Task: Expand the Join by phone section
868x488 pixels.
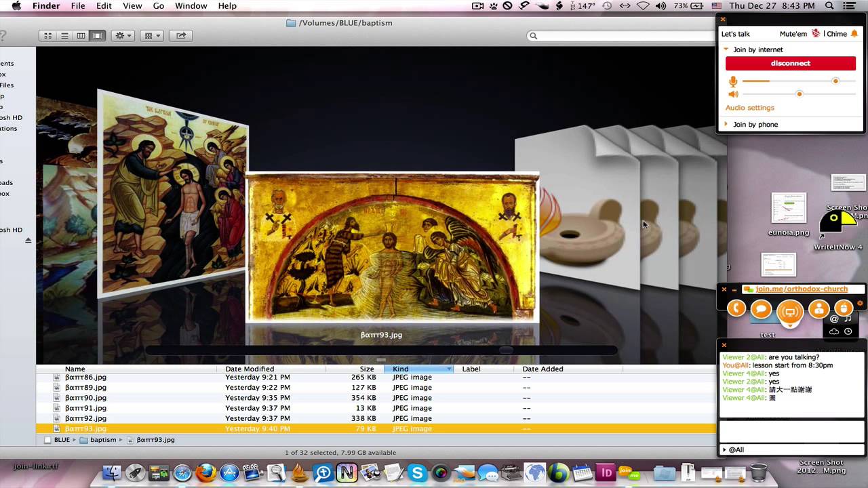Action: pos(726,124)
